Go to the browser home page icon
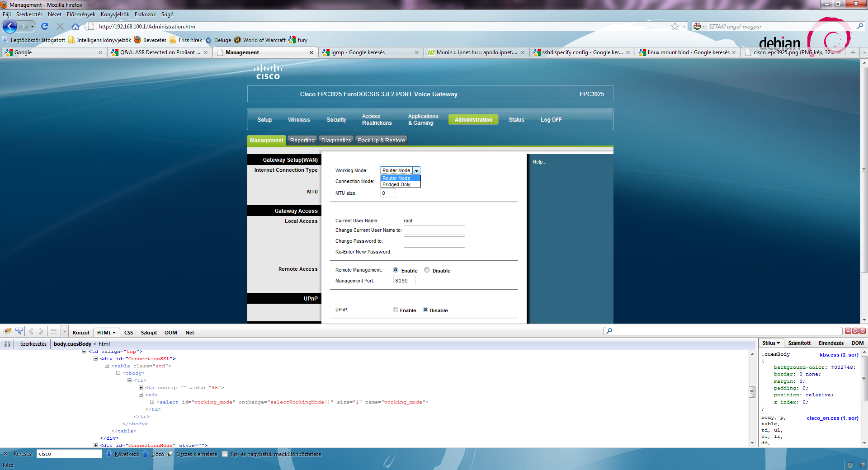Viewport: 868px width, 470px height. (75, 27)
